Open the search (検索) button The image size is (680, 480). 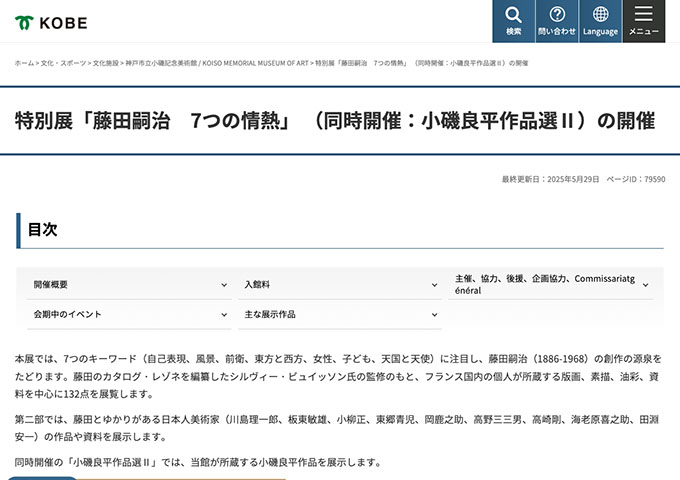pyautogui.click(x=513, y=21)
